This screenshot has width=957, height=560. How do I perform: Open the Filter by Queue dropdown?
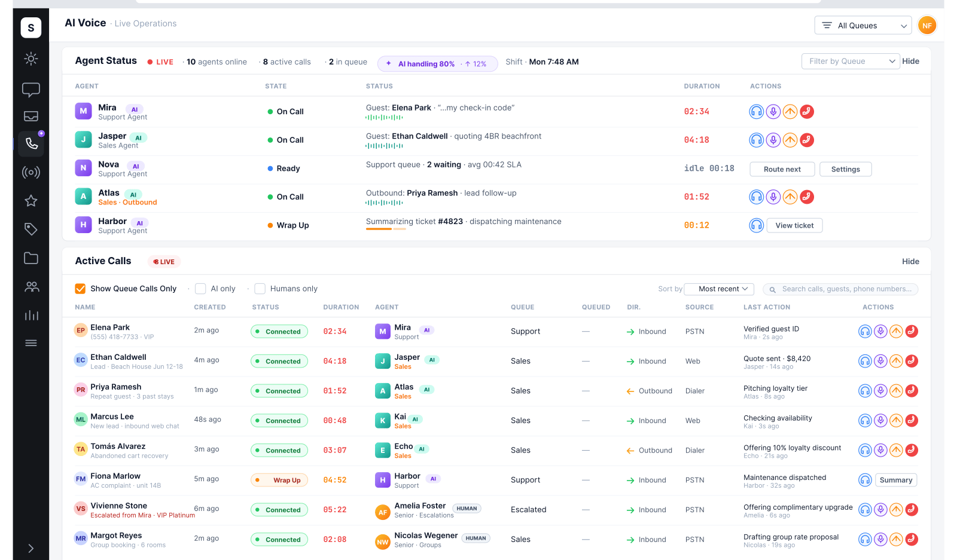tap(851, 61)
